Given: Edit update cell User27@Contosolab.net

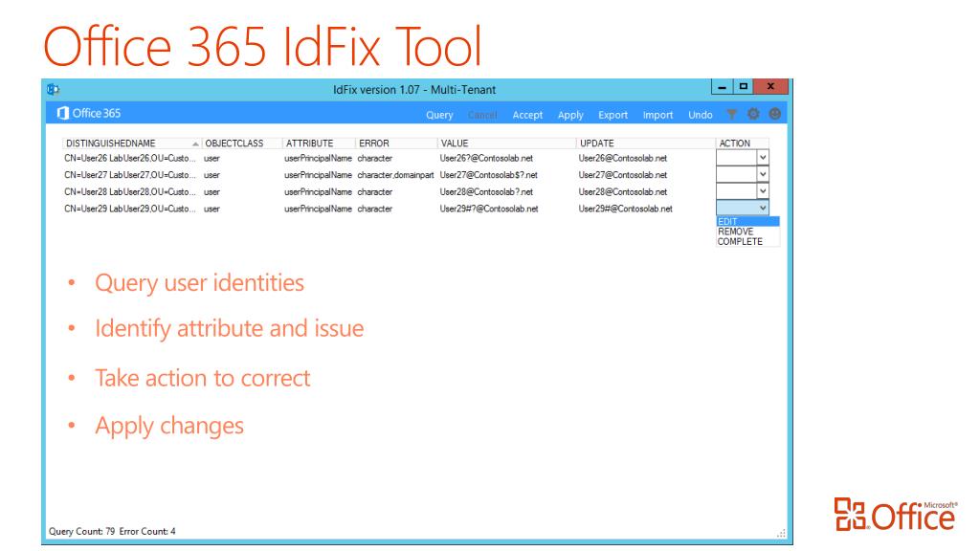Looking at the screenshot, I should [623, 175].
